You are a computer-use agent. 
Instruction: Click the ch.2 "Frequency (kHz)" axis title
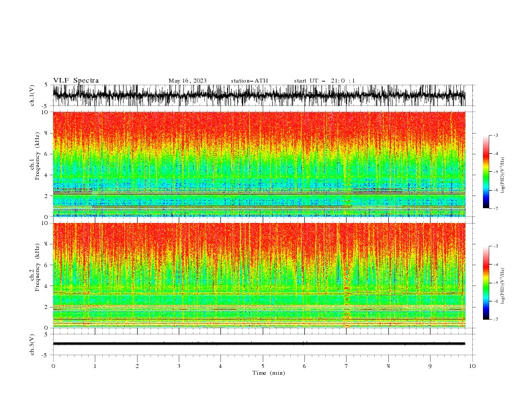[38, 267]
